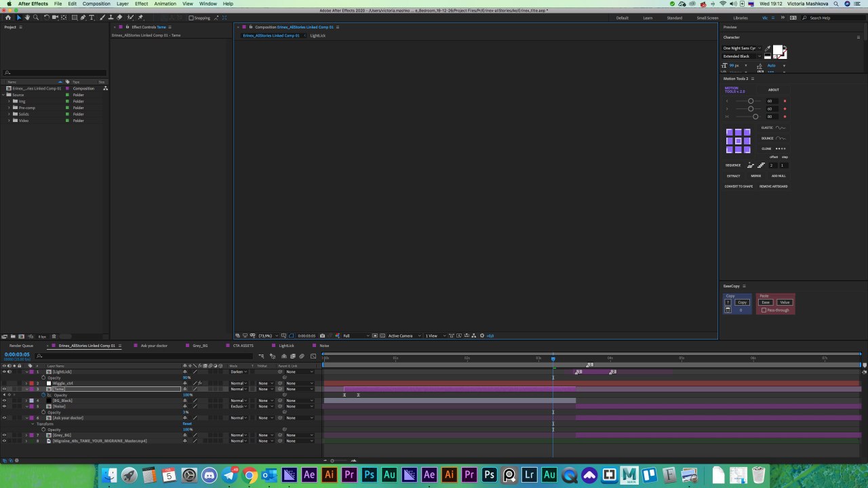
Task: Select the Hand tool
Action: (x=27, y=17)
